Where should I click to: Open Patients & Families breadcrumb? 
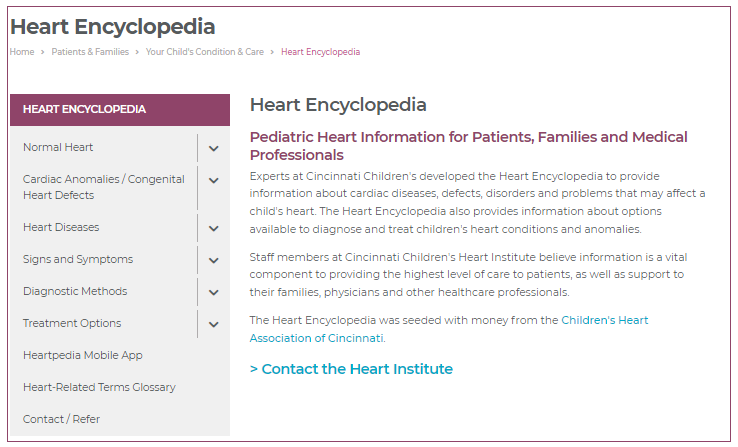[90, 52]
